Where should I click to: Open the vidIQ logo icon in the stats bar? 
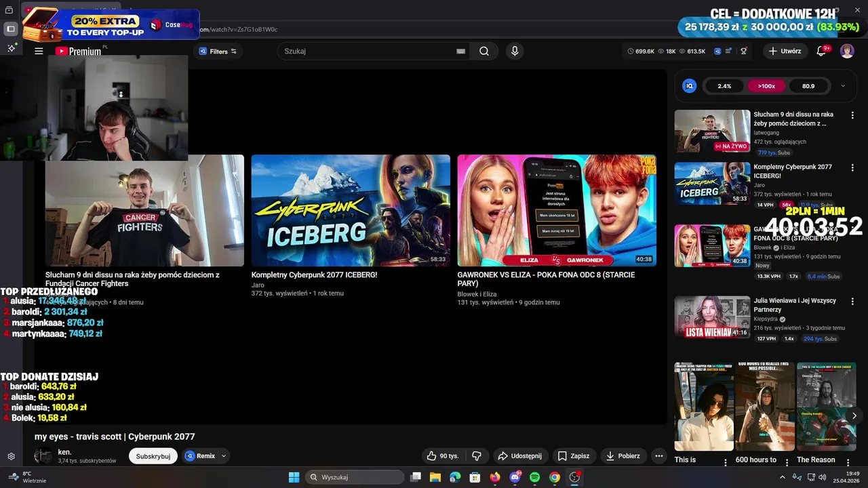click(x=717, y=51)
